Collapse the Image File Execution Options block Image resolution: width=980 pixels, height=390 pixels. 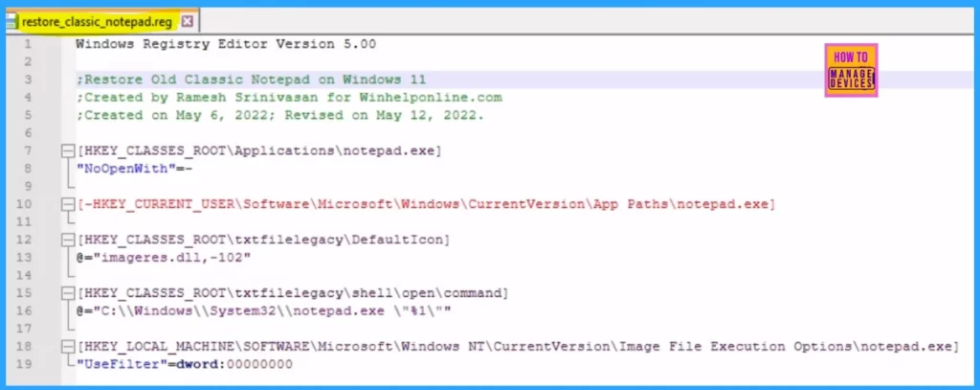click(x=68, y=346)
